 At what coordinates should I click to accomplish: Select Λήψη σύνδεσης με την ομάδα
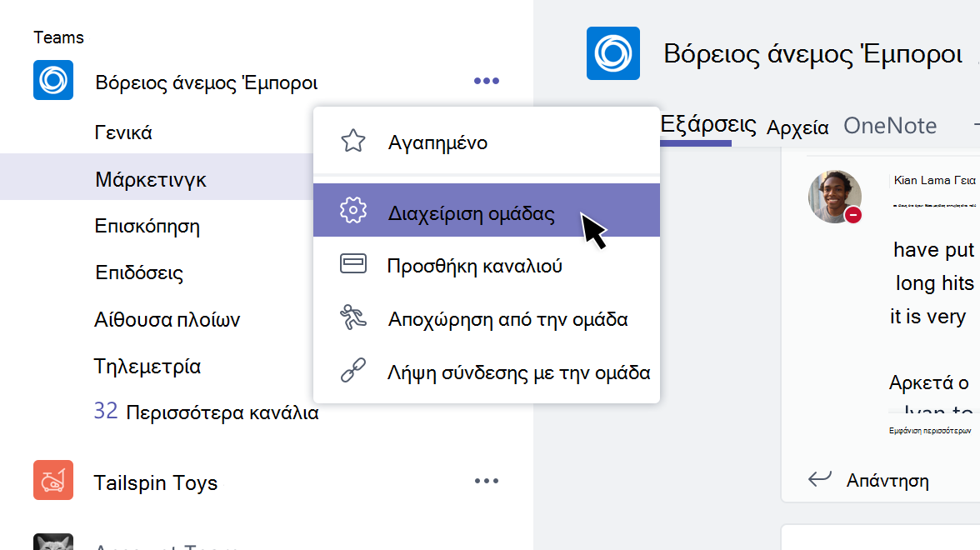487,372
